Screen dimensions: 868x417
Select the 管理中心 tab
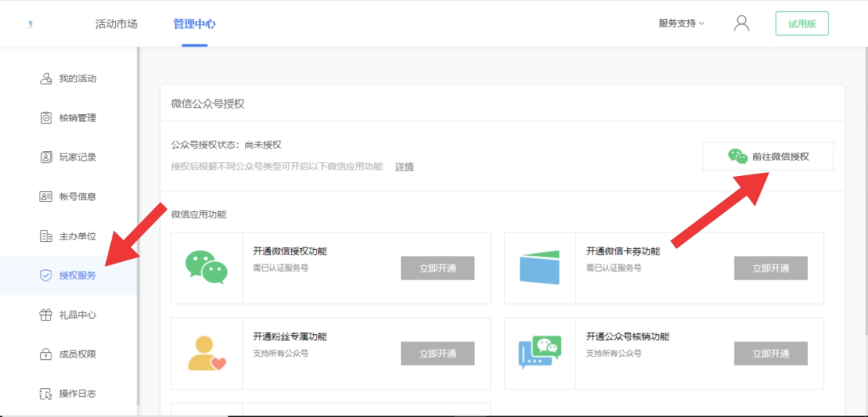point(194,24)
